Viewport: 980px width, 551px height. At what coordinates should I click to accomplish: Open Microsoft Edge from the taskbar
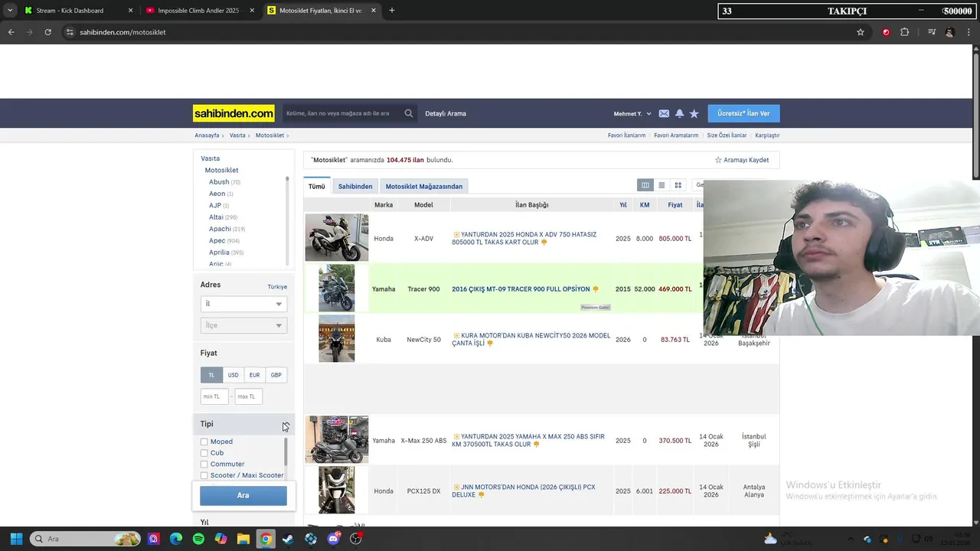coord(176,539)
